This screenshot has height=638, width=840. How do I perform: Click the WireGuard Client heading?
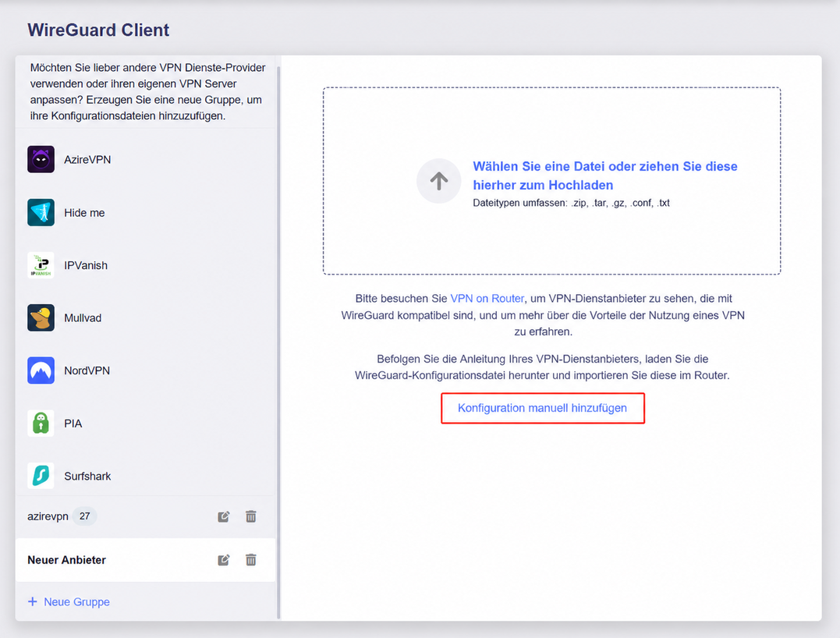[x=98, y=30]
